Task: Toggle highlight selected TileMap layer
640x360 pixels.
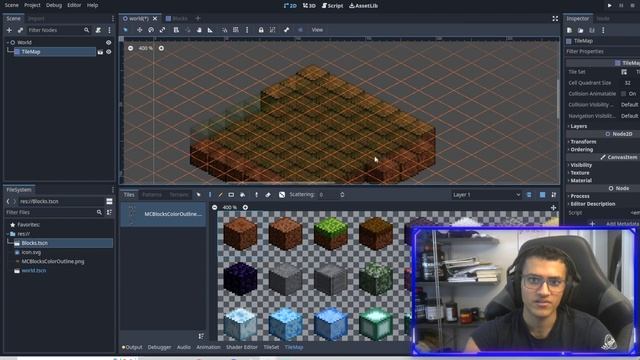Action: coord(529,195)
